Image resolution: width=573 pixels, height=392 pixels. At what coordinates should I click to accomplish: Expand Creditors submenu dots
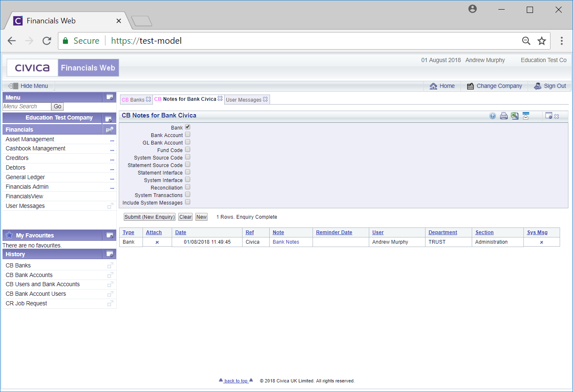coord(112,160)
